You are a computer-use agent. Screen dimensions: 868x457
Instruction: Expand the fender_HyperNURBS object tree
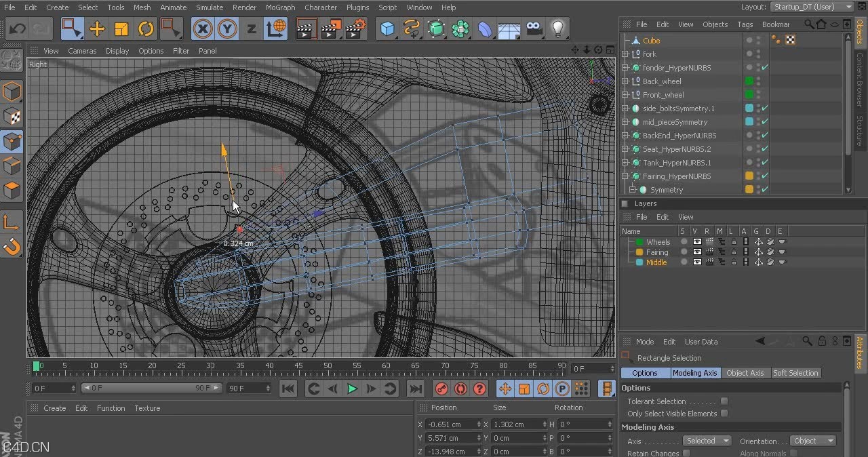click(x=626, y=68)
